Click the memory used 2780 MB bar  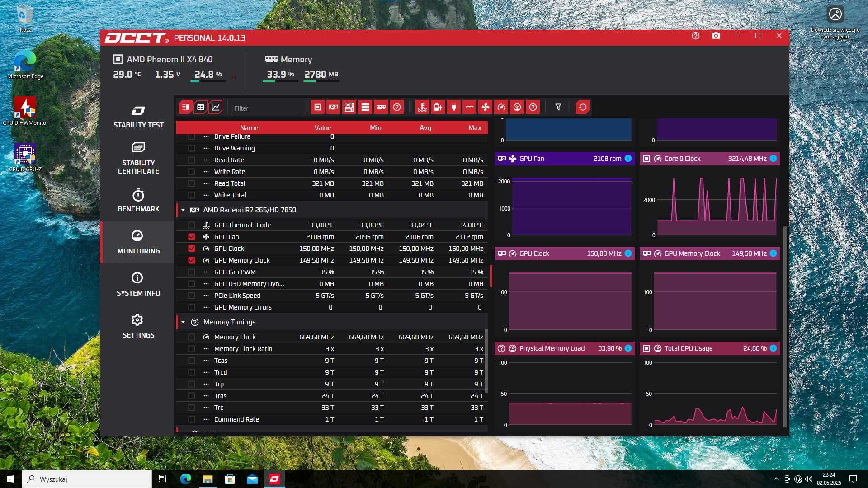[321, 81]
